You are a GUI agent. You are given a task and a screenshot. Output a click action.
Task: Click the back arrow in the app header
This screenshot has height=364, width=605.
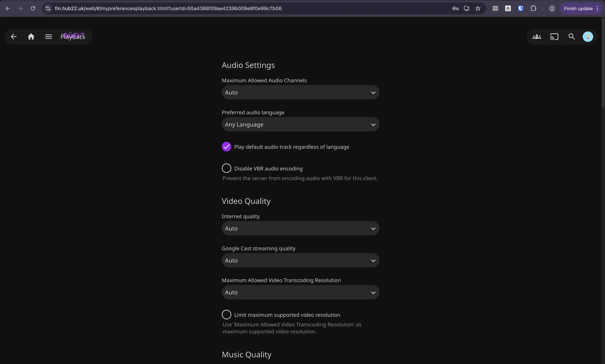[13, 36]
